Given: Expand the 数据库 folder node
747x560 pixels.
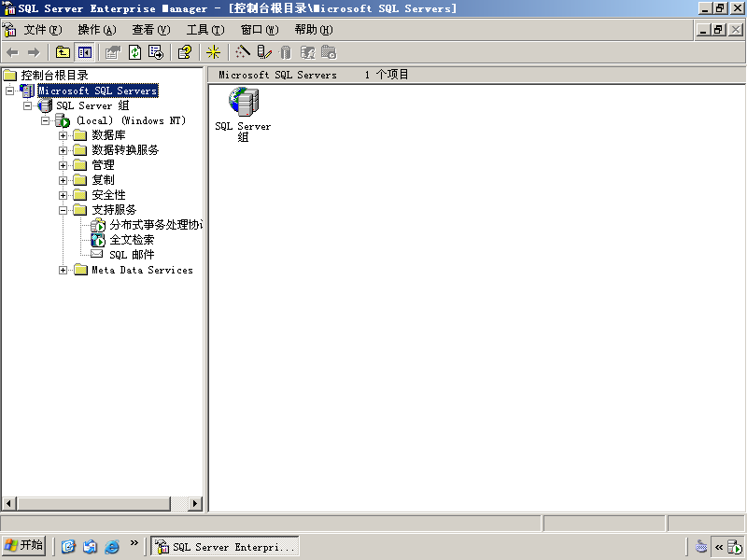Looking at the screenshot, I should point(63,135).
